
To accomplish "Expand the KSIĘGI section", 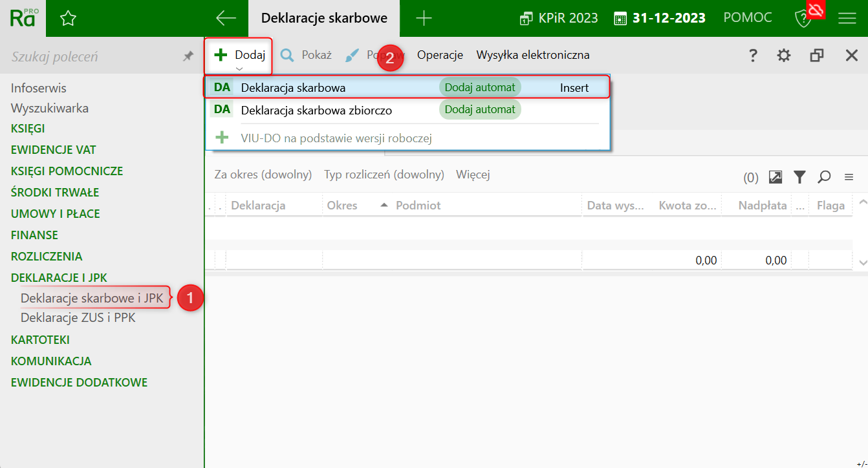I will pos(28,129).
